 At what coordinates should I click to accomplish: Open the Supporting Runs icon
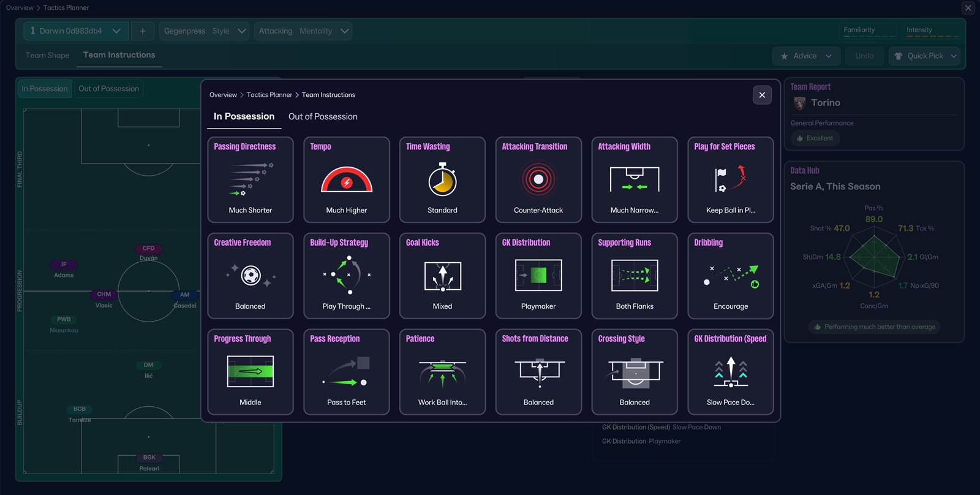coord(635,276)
